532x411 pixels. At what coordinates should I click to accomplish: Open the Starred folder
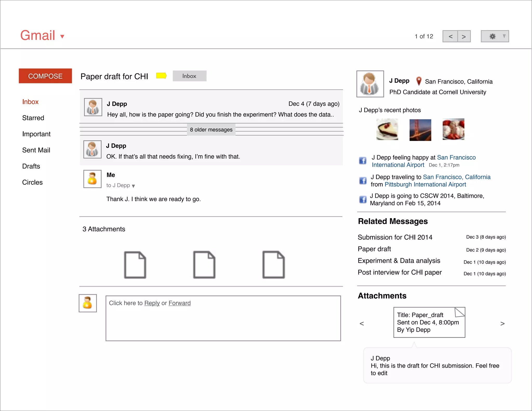click(33, 118)
